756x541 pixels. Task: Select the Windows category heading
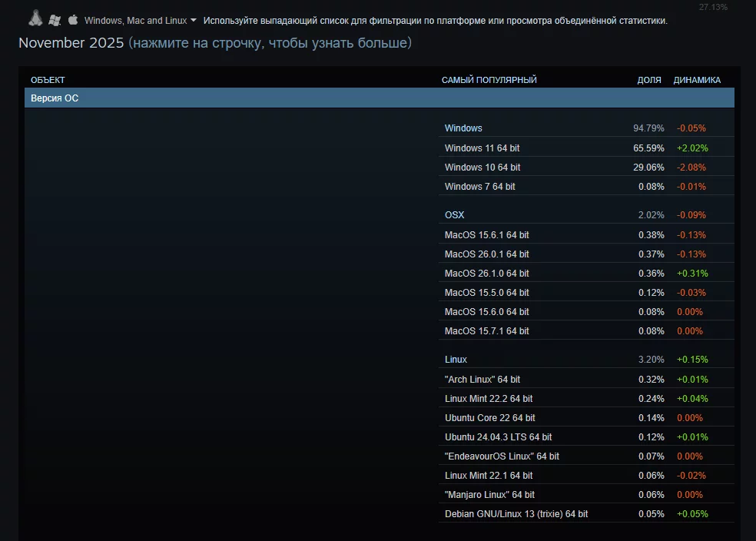pyautogui.click(x=463, y=128)
